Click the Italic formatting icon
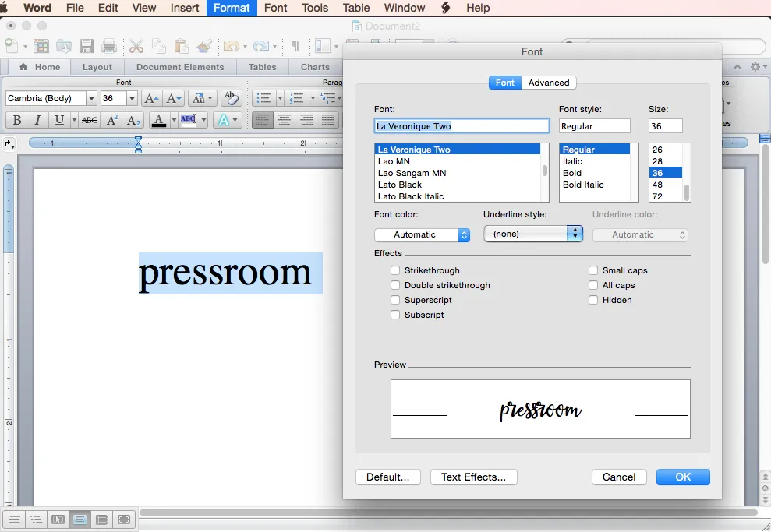 [37, 120]
